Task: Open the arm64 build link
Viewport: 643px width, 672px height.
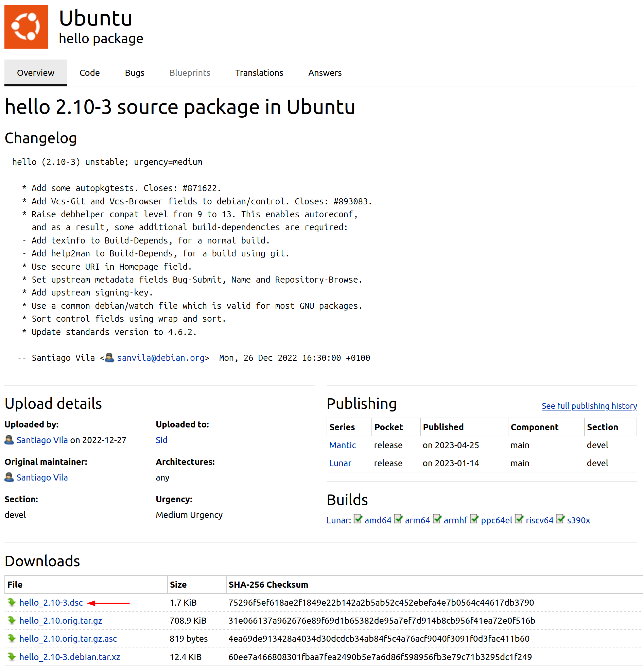Action: (417, 520)
